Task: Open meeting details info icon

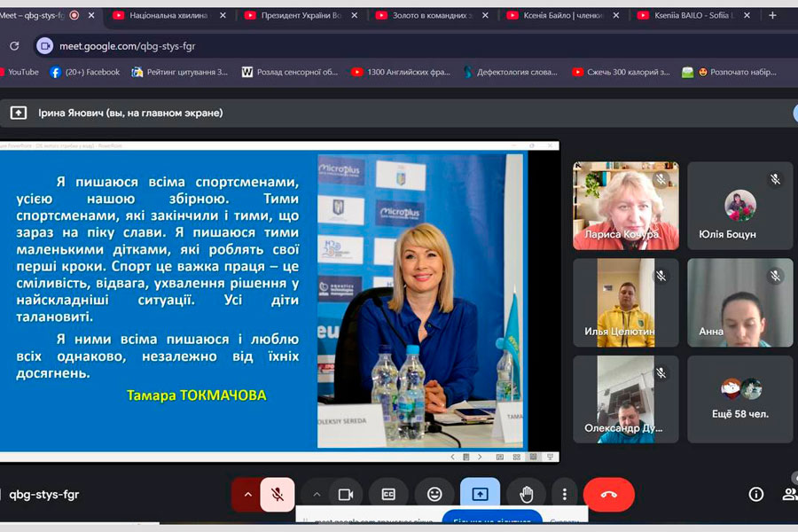Action: (756, 495)
